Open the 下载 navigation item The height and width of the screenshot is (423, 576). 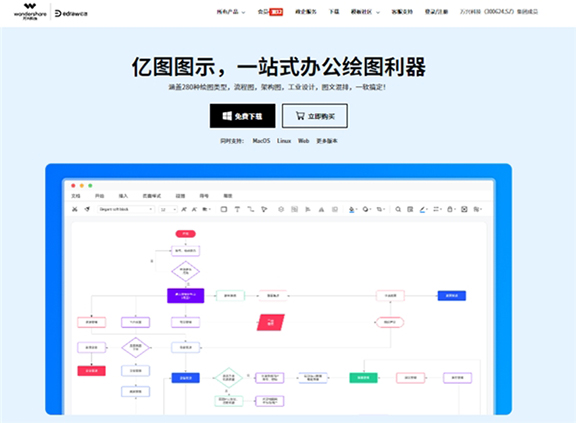334,12
